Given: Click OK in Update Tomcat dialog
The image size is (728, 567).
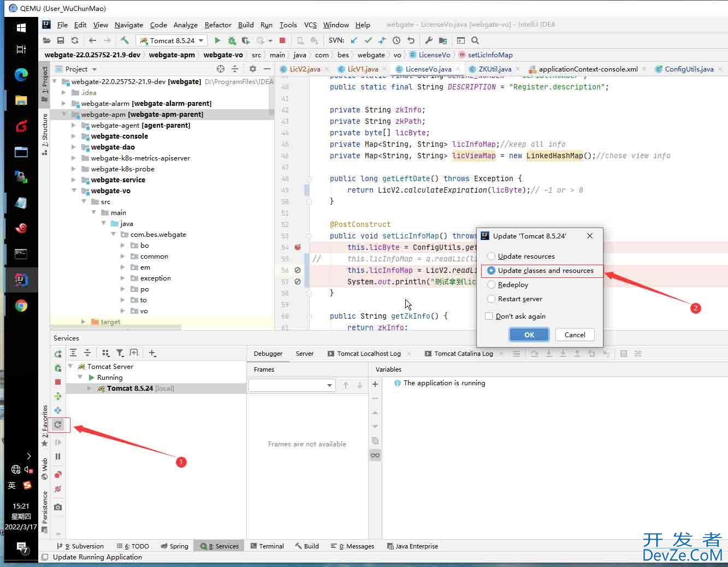Looking at the screenshot, I should click(x=529, y=335).
